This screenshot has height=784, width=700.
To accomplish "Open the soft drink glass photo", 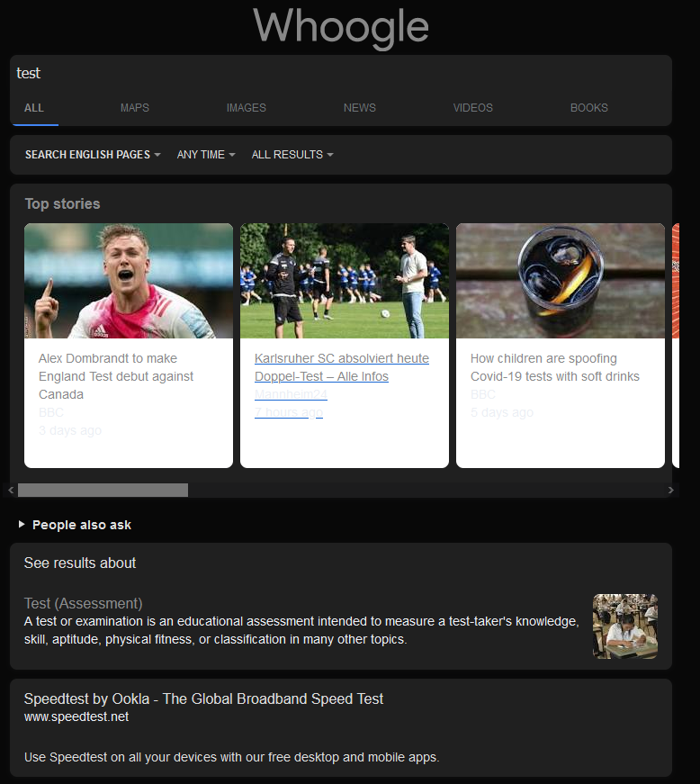I will 561,281.
